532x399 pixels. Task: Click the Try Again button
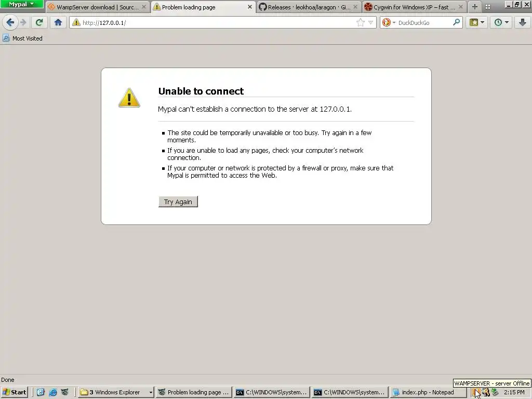coord(178,202)
